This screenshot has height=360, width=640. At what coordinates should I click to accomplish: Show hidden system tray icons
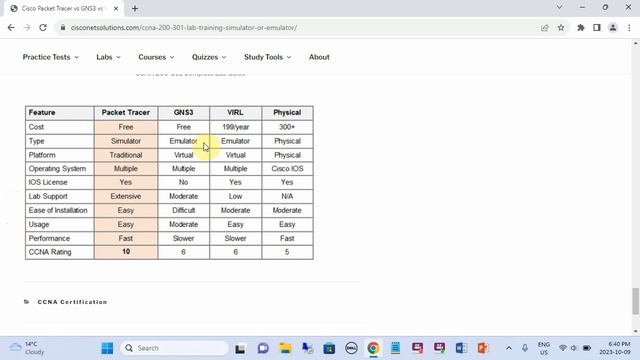pyautogui.click(x=509, y=348)
